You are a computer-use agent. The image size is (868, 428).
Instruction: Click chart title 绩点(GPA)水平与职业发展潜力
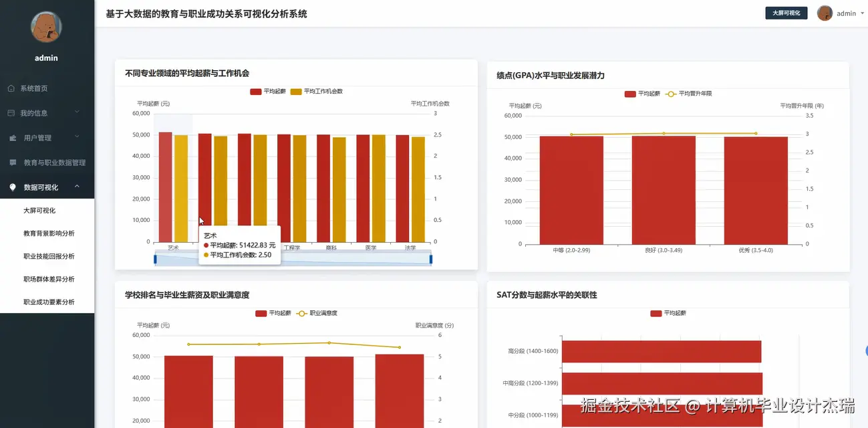551,76
